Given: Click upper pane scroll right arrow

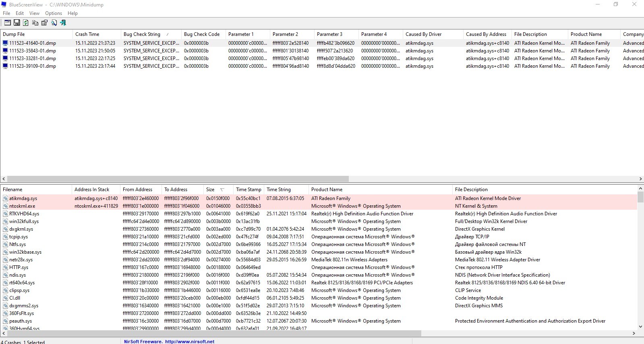Looking at the screenshot, I should tap(640, 179).
